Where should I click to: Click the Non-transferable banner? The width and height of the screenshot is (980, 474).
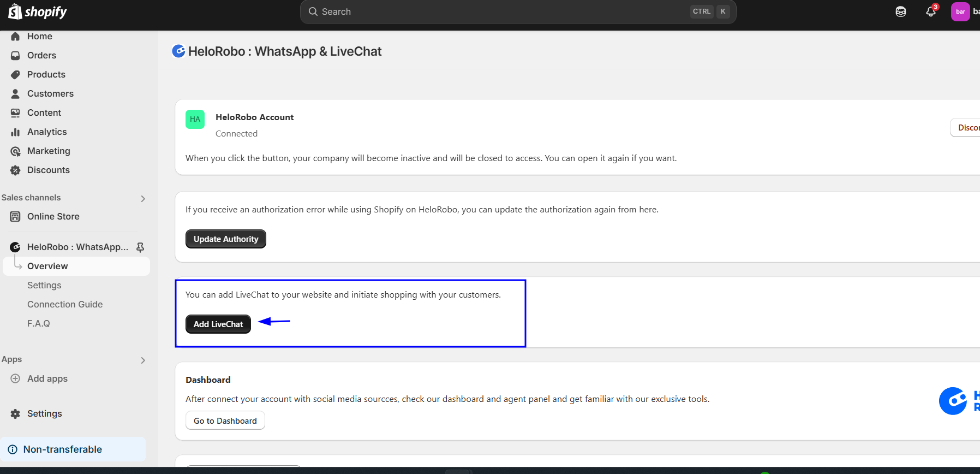(73, 449)
